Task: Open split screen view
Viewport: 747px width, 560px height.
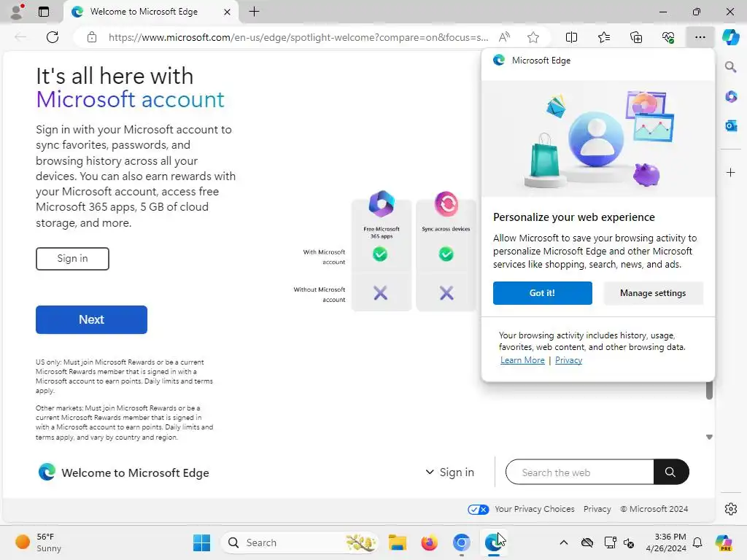Action: tap(571, 37)
